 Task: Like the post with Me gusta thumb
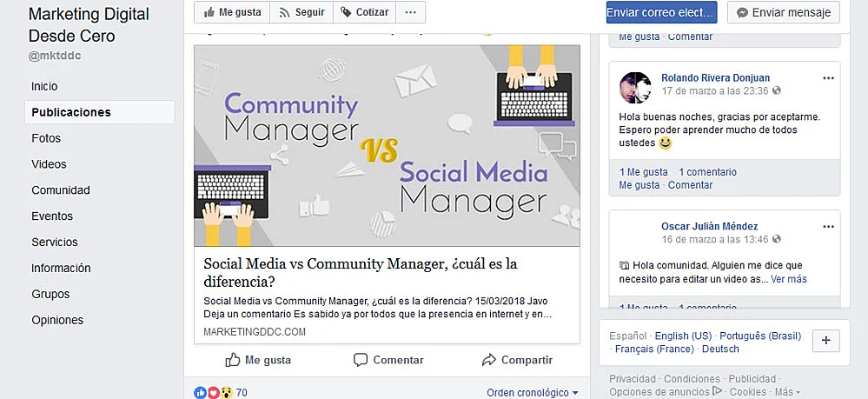click(258, 360)
